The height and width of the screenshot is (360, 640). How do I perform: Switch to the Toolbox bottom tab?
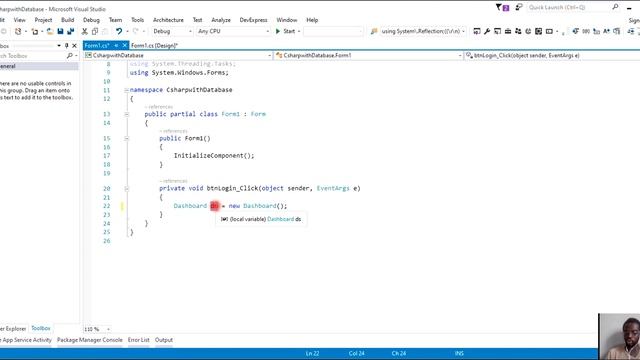point(41,329)
